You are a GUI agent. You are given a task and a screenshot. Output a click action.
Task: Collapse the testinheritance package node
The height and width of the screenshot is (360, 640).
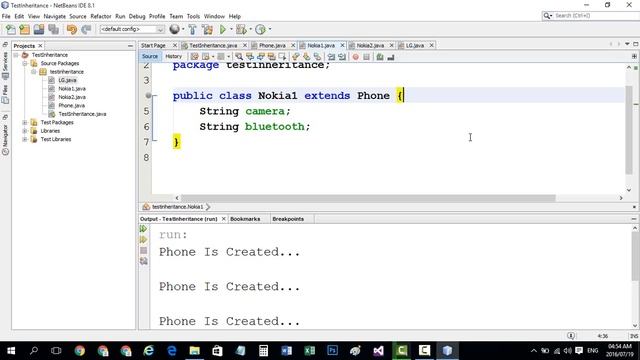point(33,72)
